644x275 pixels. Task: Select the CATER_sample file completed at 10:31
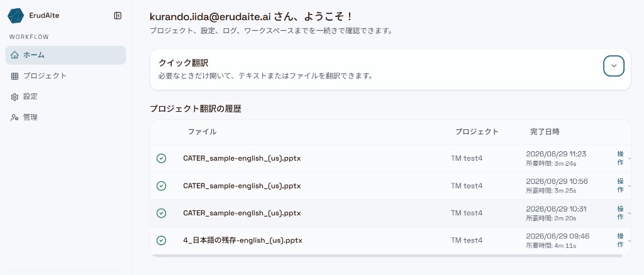coord(242,213)
